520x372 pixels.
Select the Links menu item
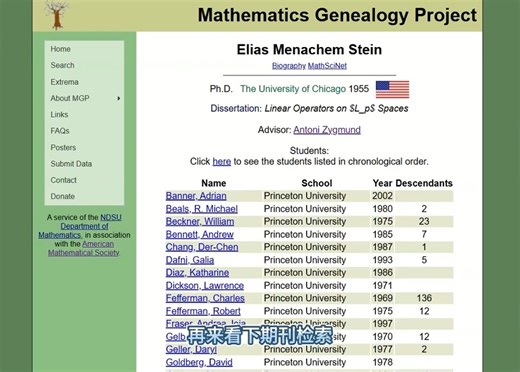pyautogui.click(x=59, y=115)
